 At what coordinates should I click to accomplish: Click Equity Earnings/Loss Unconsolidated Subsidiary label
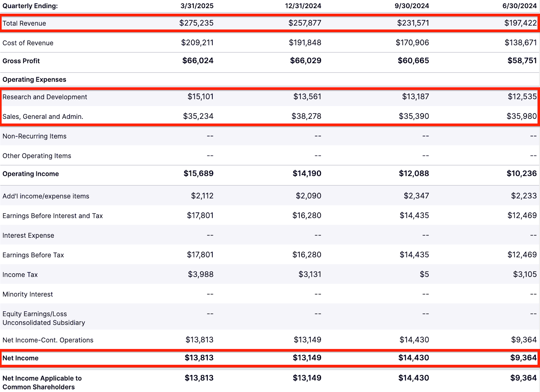pyautogui.click(x=44, y=318)
